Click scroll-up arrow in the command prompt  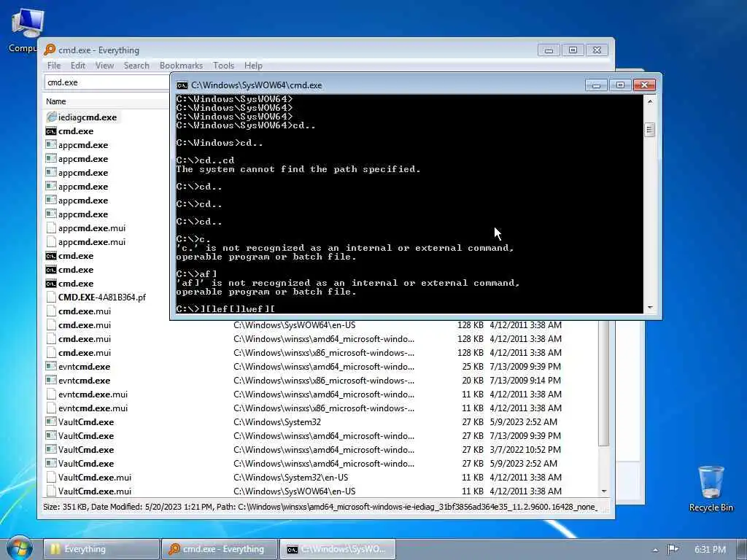point(650,101)
